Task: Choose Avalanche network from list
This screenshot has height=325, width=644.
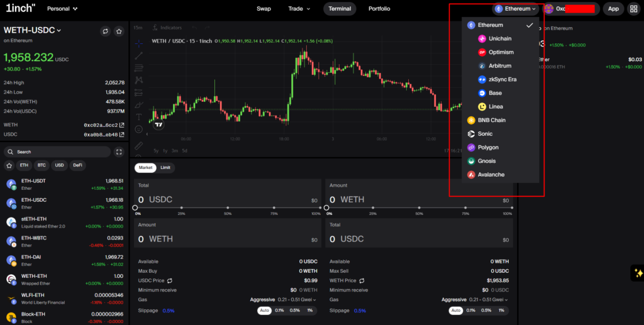Action: 500,174
